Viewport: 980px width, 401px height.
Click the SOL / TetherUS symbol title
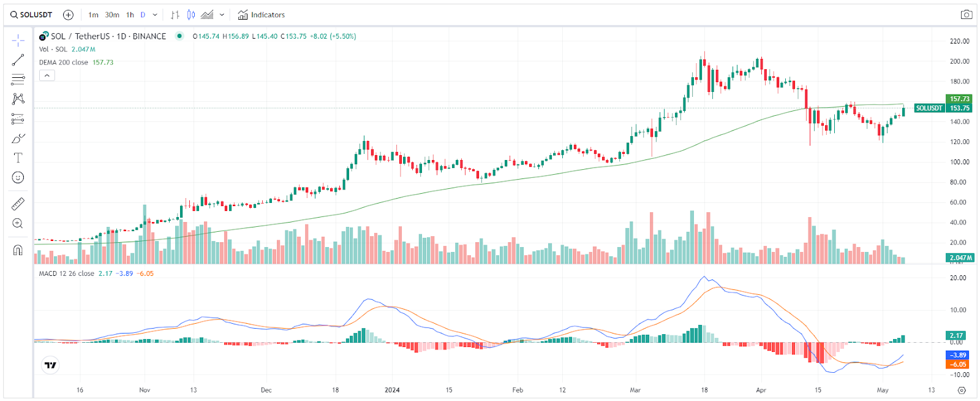(x=108, y=36)
